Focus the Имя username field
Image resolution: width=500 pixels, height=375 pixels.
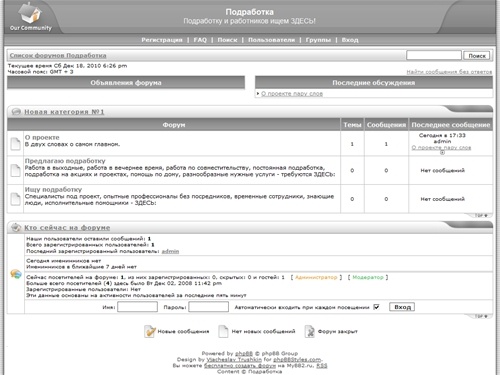137,307
